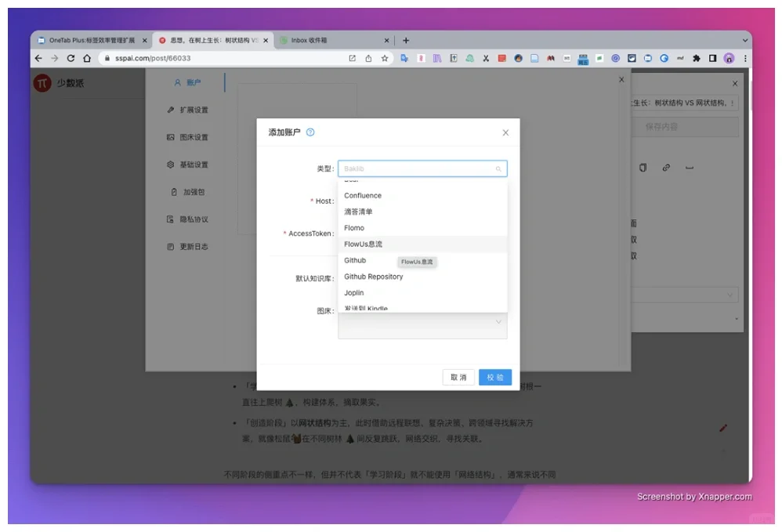
Task: Select 账户 in the settings sidebar
Action: [x=188, y=81]
